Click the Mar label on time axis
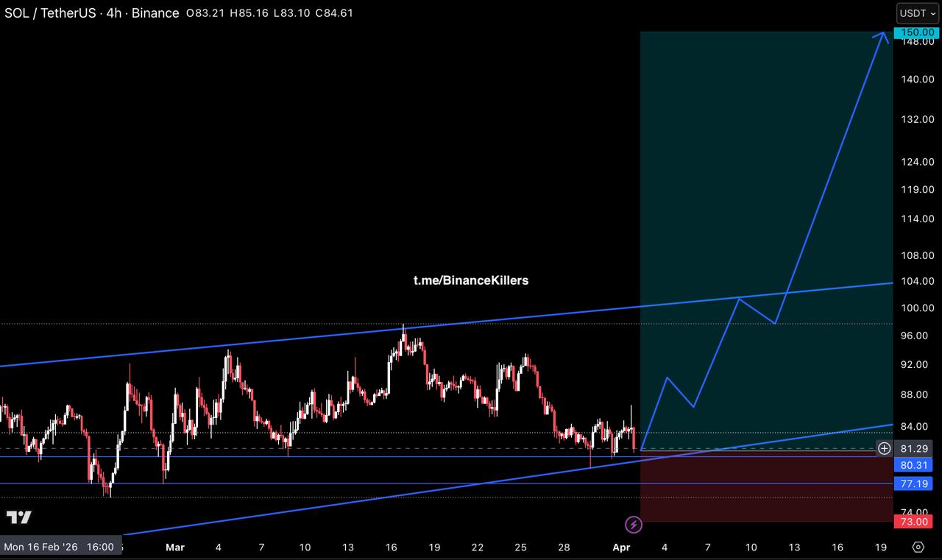 point(174,547)
